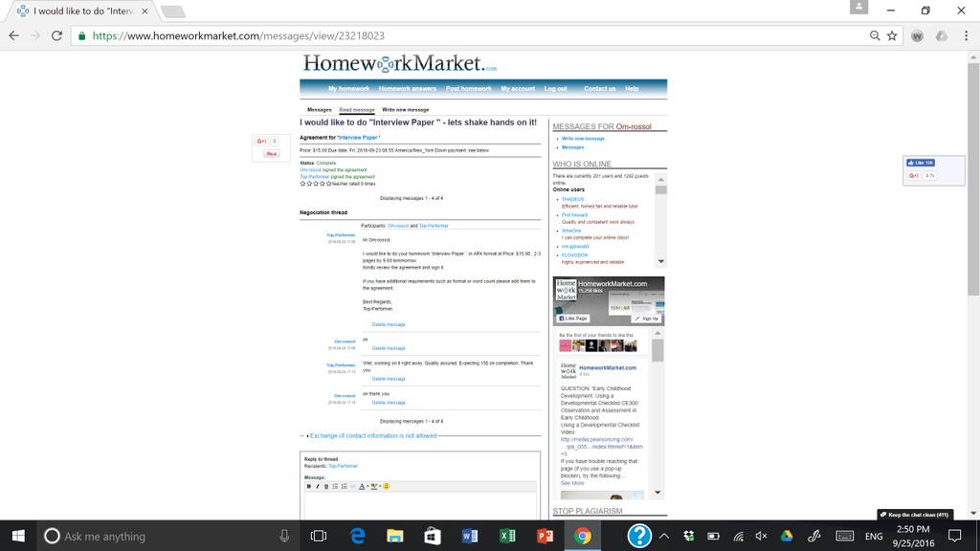Open Chrome menu with three dots
Image resolution: width=980 pixels, height=551 pixels.
967,35
